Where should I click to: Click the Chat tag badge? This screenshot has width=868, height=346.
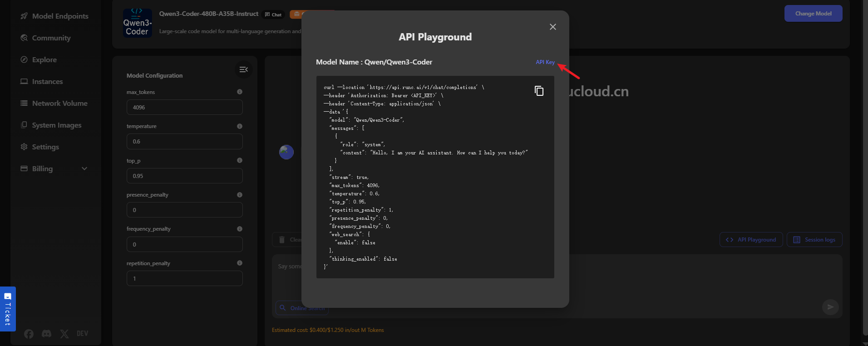pos(274,15)
